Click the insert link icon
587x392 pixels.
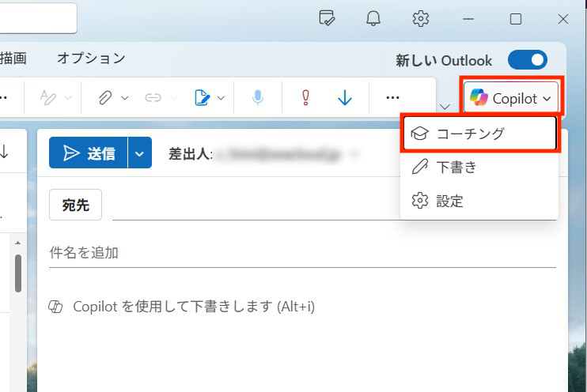153,98
